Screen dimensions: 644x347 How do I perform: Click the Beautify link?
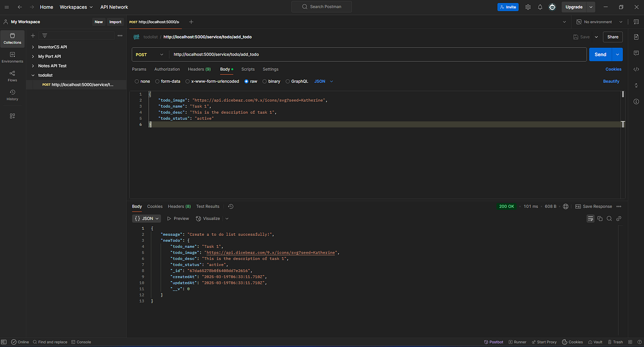(611, 81)
